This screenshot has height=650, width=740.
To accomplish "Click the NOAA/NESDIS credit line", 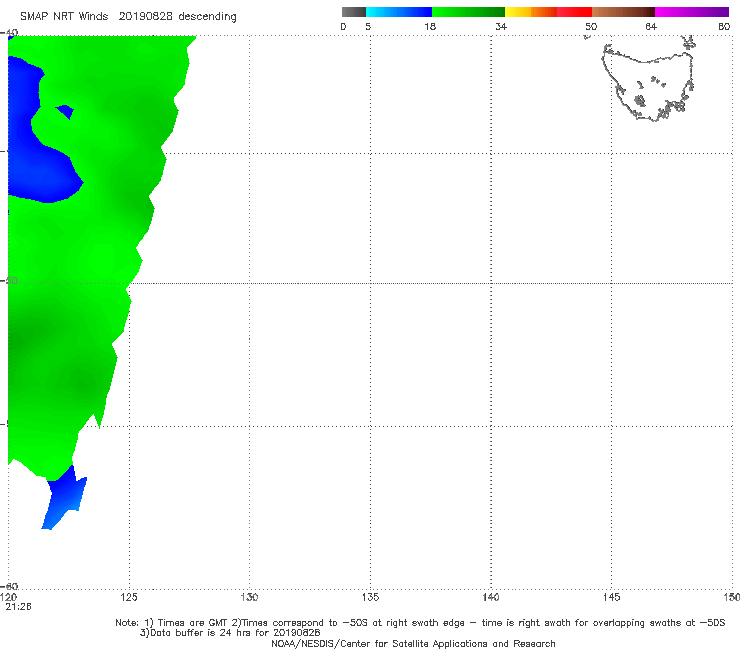I will [x=413, y=644].
